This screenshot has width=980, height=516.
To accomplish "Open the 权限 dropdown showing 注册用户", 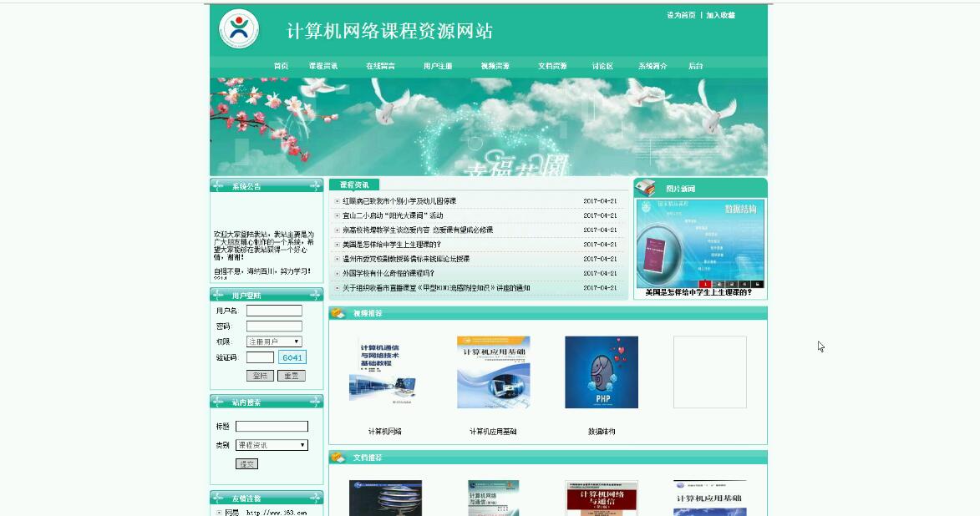I will pyautogui.click(x=274, y=341).
